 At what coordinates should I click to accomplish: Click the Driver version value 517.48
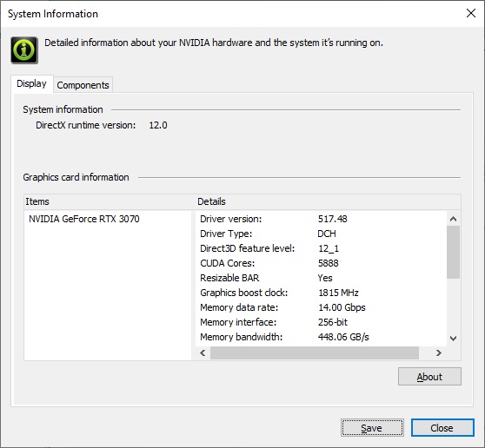click(x=333, y=219)
